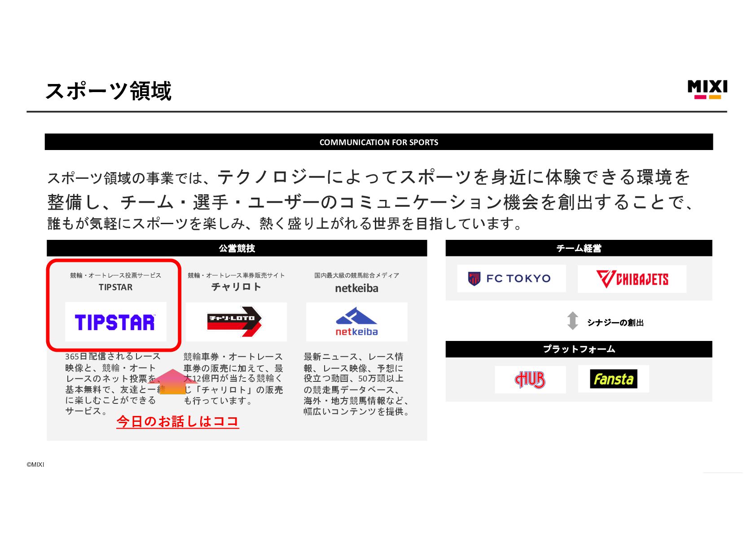Screen dimensions: 756x535
Task: Click the HUB red logo
Action: pos(530,380)
